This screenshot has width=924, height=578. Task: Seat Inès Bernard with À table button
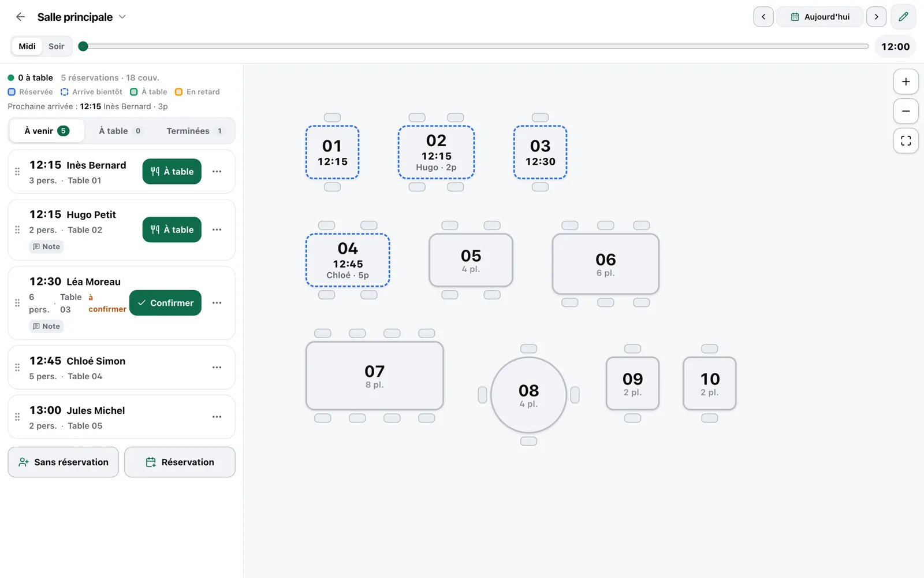(172, 172)
